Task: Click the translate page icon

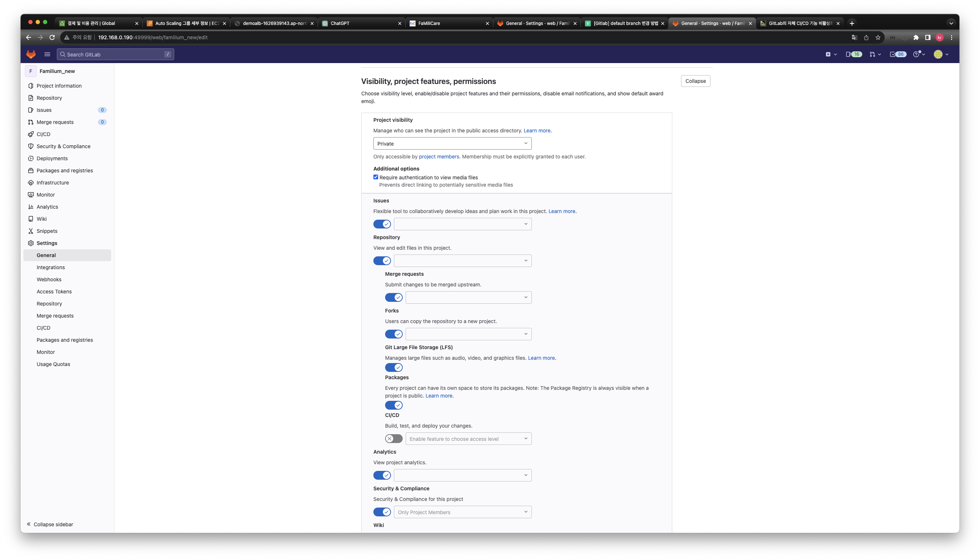Action: (x=854, y=37)
